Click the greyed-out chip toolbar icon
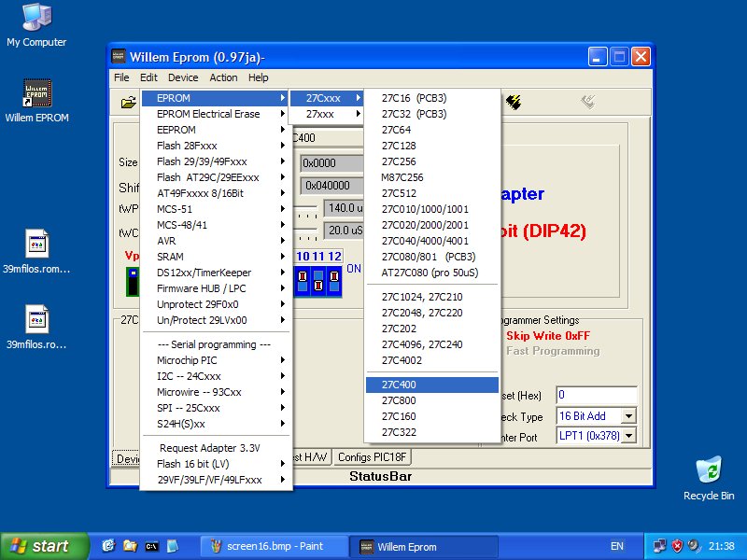 (x=588, y=102)
